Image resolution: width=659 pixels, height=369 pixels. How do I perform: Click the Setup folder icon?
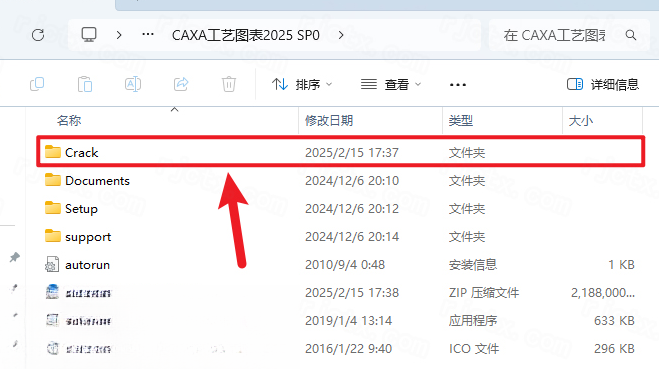(x=53, y=208)
